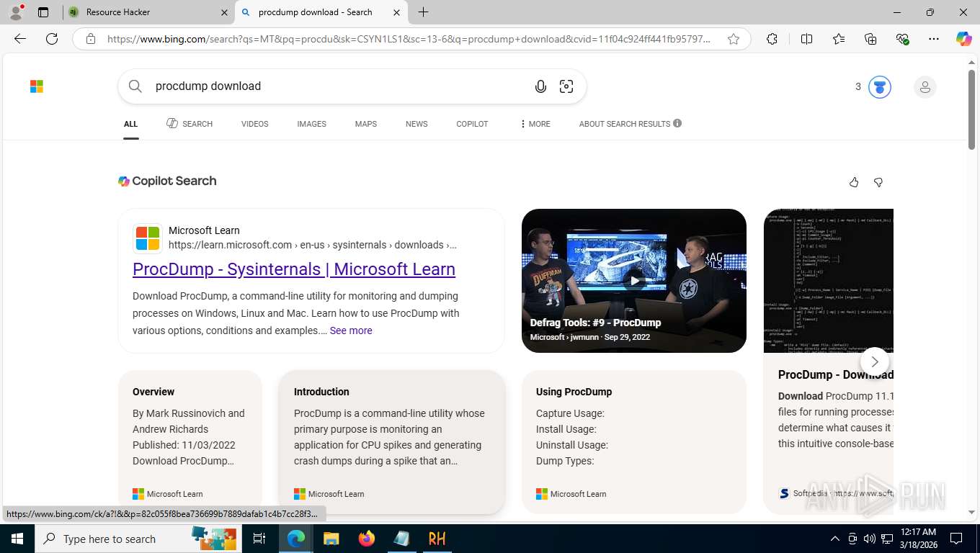Image resolution: width=980 pixels, height=553 pixels.
Task: Open the Edge profile icon
Action: pyautogui.click(x=16, y=12)
